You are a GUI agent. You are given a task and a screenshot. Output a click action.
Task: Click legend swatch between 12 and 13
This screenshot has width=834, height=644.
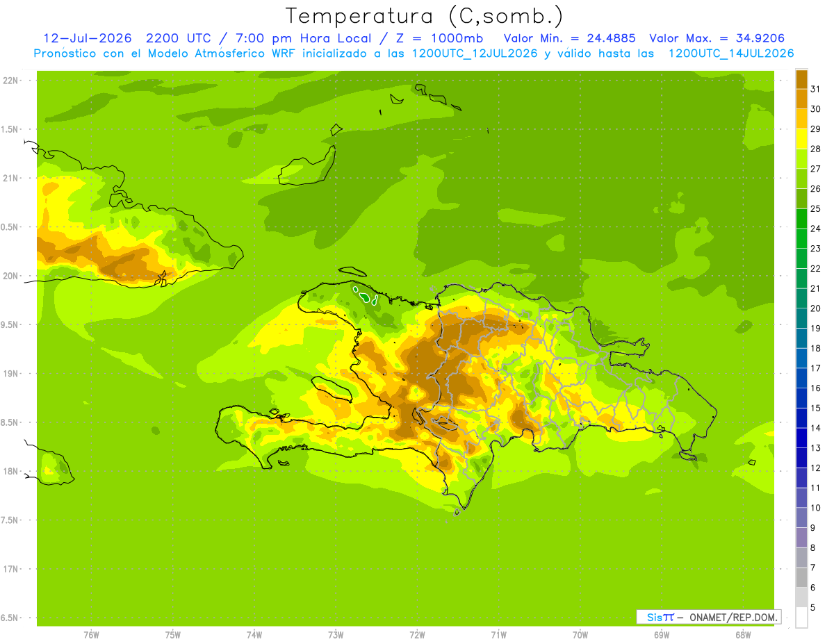click(801, 457)
